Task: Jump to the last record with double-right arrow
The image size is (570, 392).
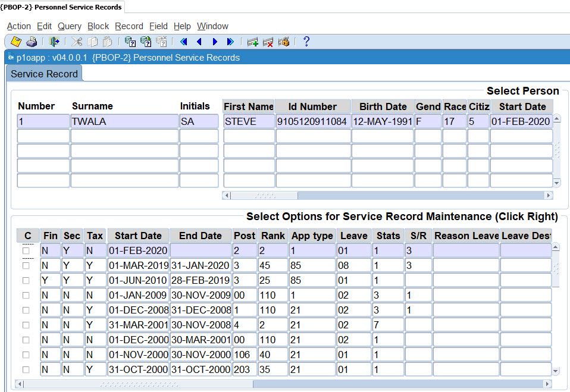Action: pos(230,42)
